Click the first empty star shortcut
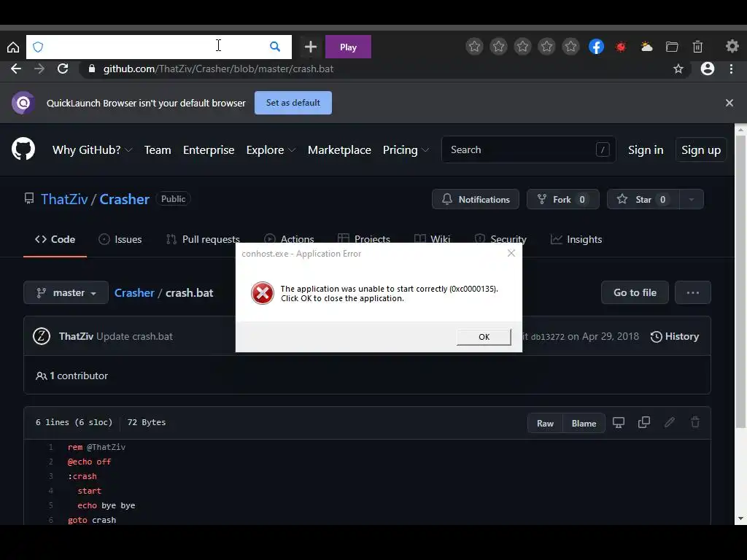Image resolution: width=747 pixels, height=560 pixels. point(474,46)
